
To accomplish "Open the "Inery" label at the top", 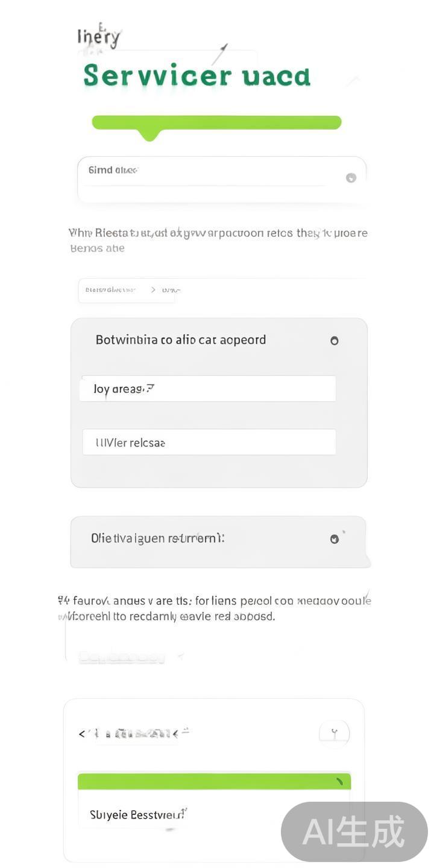I will pyautogui.click(x=98, y=37).
